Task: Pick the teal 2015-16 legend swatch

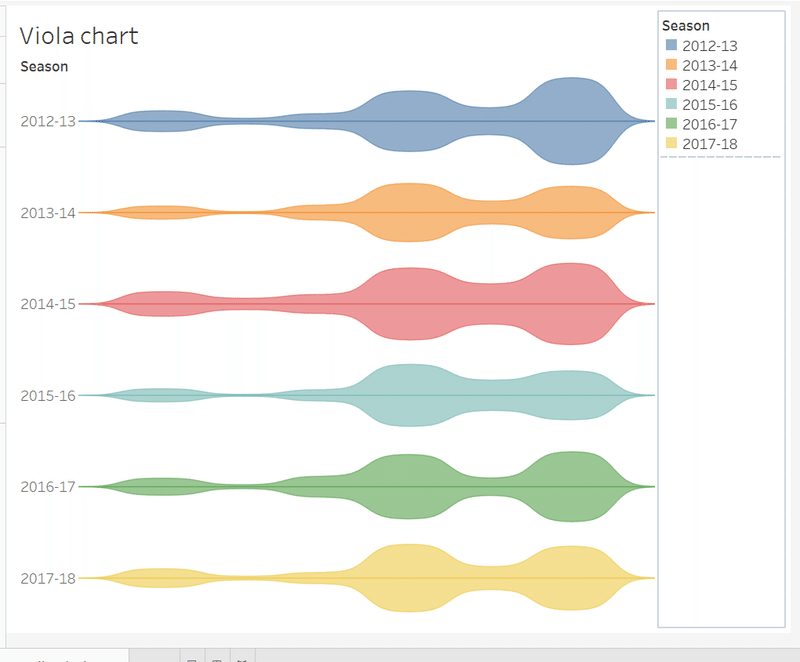Action: pyautogui.click(x=671, y=104)
